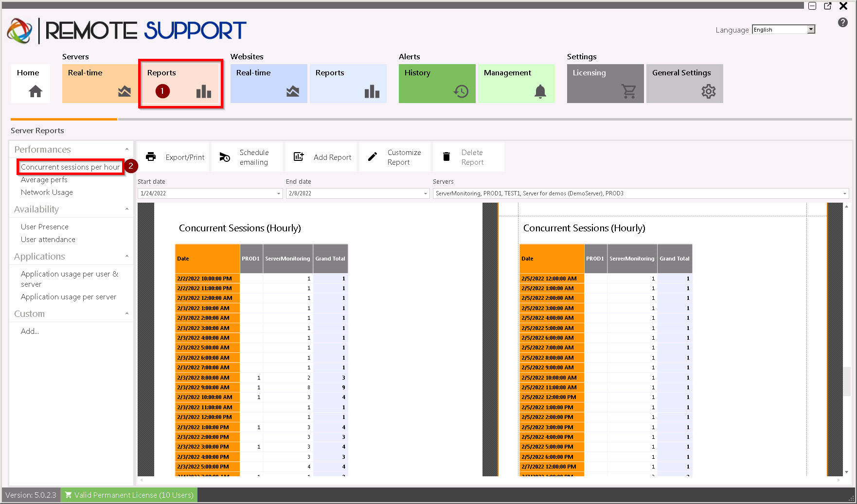Viewport: 857px width, 504px height.
Task: Click the Customize Report pencil icon
Action: tap(373, 156)
